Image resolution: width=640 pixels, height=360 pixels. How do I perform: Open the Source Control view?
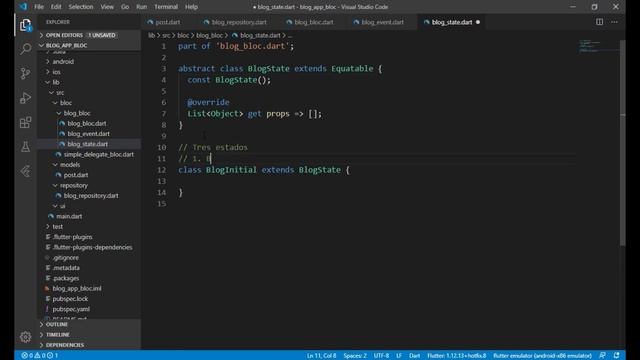[25, 73]
